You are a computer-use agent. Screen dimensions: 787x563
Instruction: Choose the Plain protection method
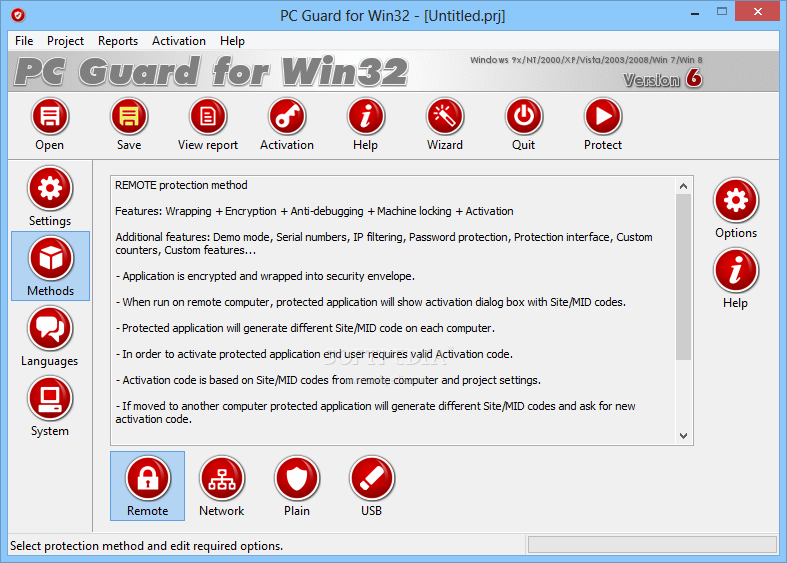[297, 486]
